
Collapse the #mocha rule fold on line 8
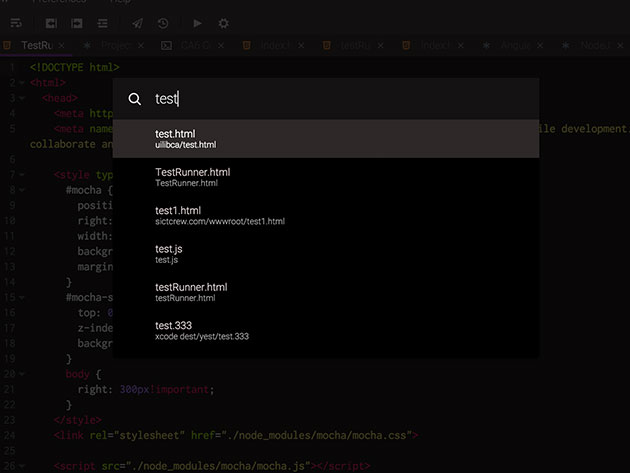tap(22, 190)
